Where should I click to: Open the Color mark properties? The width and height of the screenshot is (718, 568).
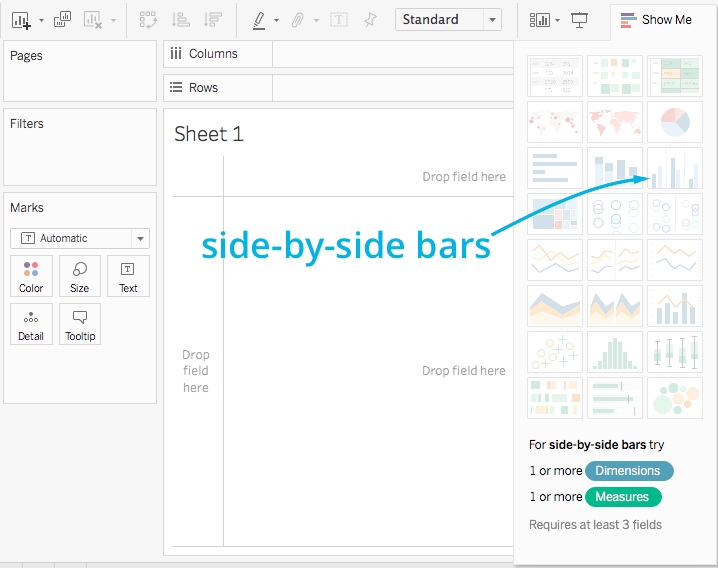coord(31,276)
